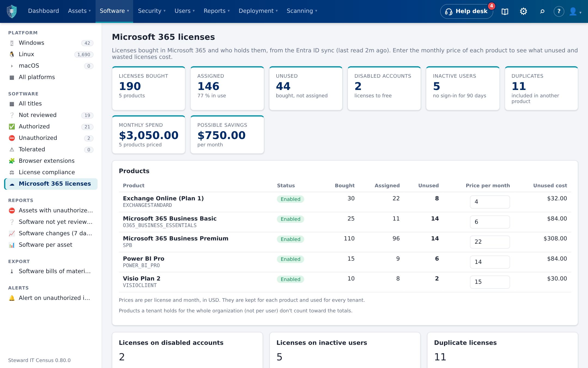Click the Linux penguin icon
Screen dimensions: 588x368
[x=12, y=55]
